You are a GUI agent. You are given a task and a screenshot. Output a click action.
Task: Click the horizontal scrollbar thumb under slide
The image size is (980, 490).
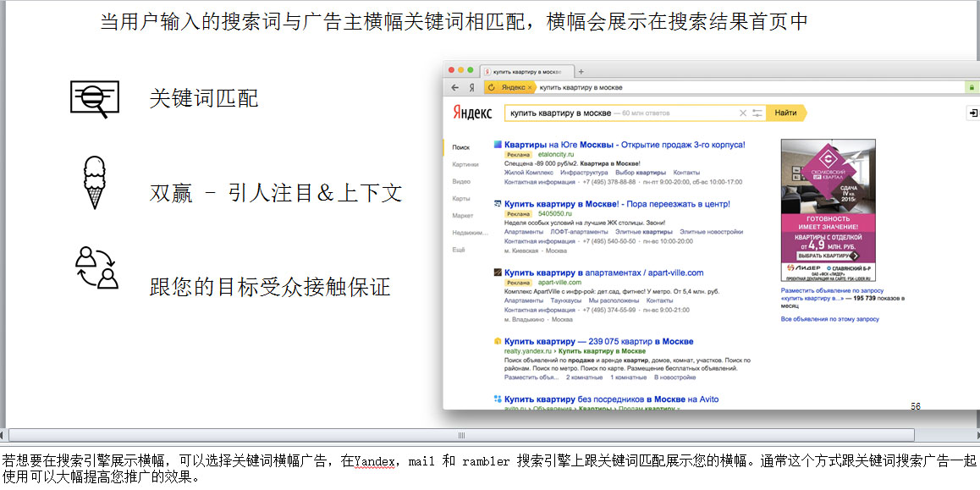pyautogui.click(x=461, y=435)
